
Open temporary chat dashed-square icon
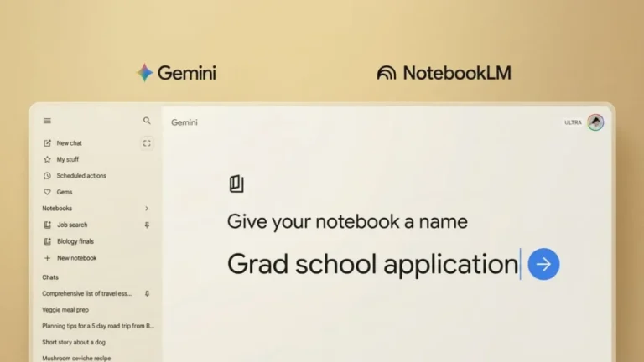click(x=147, y=143)
